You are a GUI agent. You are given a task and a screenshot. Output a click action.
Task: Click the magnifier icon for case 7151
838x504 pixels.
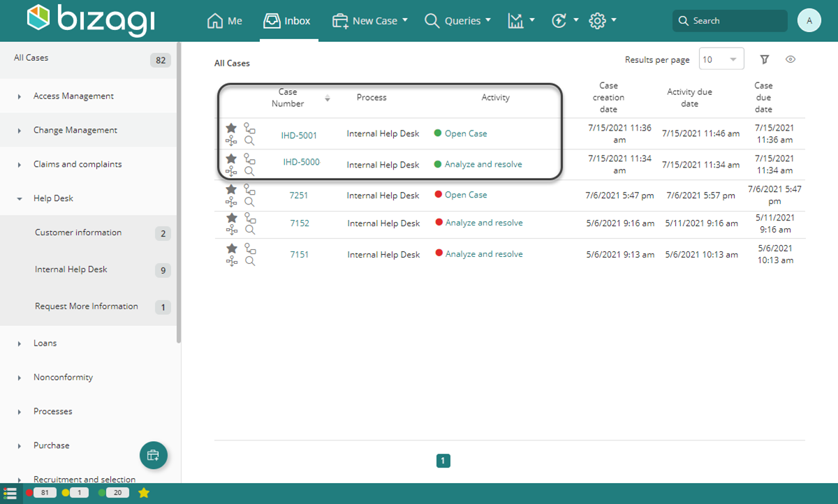pyautogui.click(x=250, y=261)
